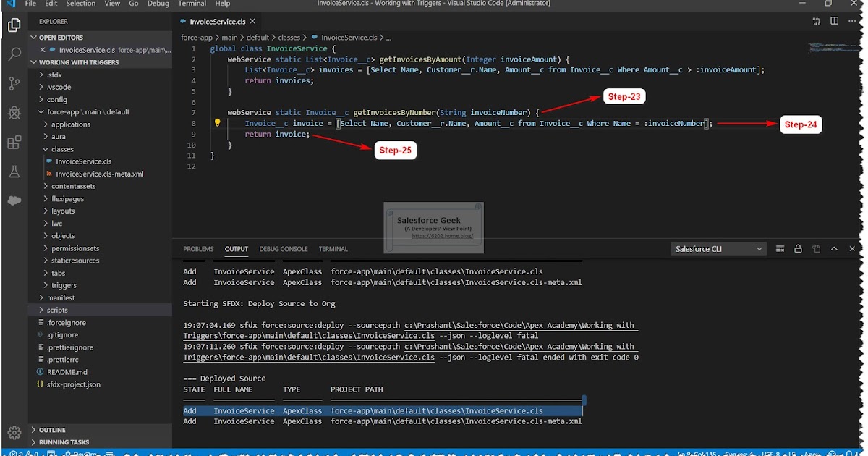The width and height of the screenshot is (868, 456).
Task: Open the .forceignore file
Action: (67, 323)
